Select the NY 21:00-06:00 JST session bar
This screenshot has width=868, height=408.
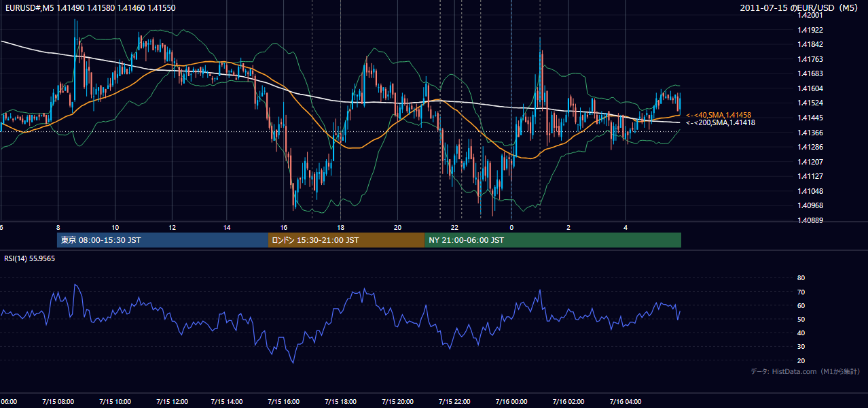(553, 240)
